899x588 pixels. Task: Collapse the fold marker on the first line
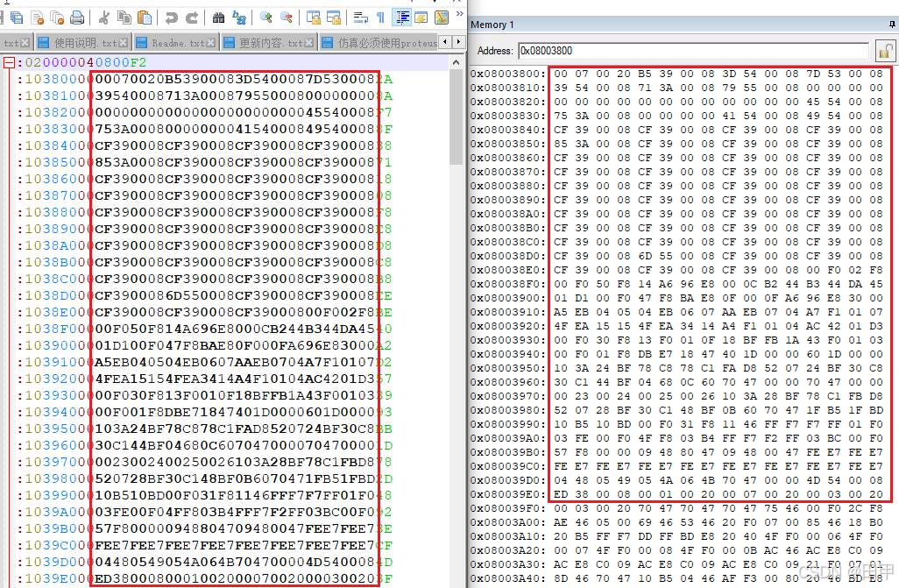[x=9, y=62]
